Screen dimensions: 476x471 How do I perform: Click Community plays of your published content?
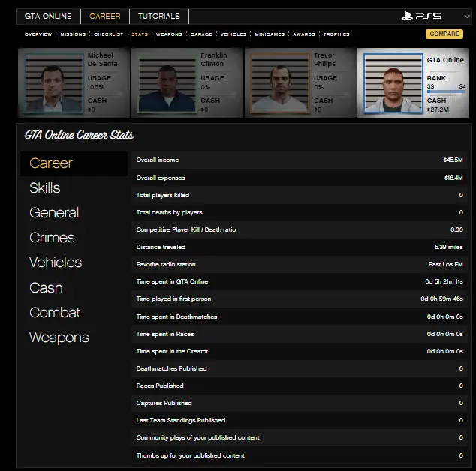[198, 438]
